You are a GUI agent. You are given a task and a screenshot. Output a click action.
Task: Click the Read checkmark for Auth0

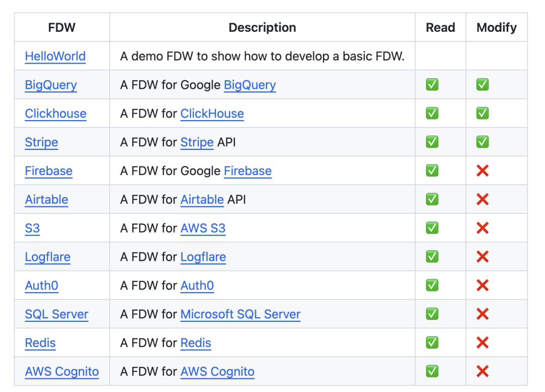tap(432, 286)
